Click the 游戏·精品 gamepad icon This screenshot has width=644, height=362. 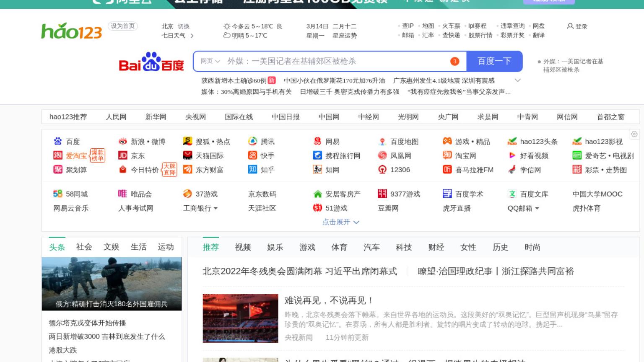pos(447,141)
